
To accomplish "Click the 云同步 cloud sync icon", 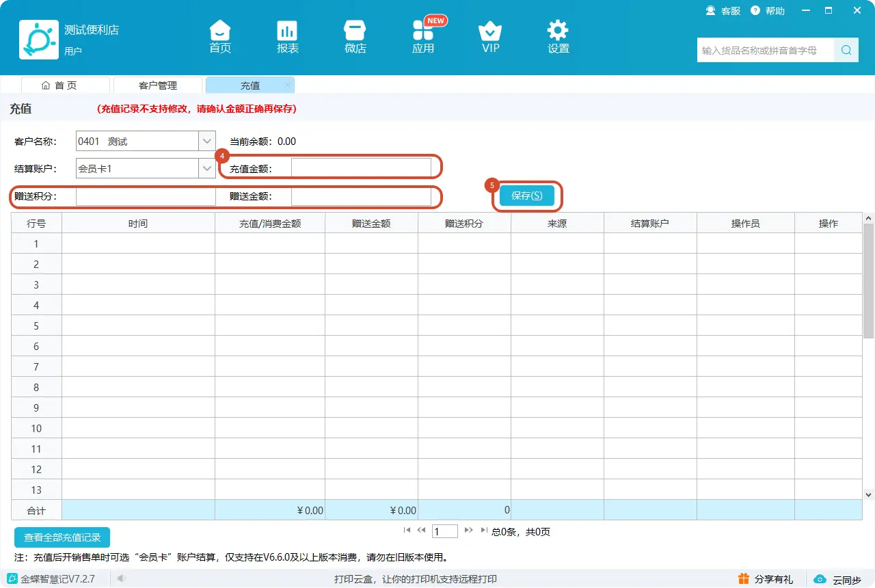I will click(x=820, y=579).
